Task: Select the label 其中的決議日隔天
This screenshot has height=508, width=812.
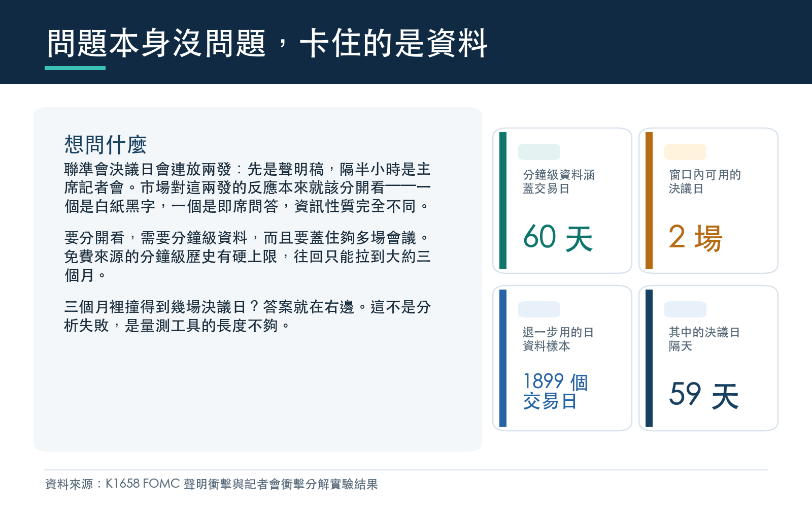Action: pos(704,339)
